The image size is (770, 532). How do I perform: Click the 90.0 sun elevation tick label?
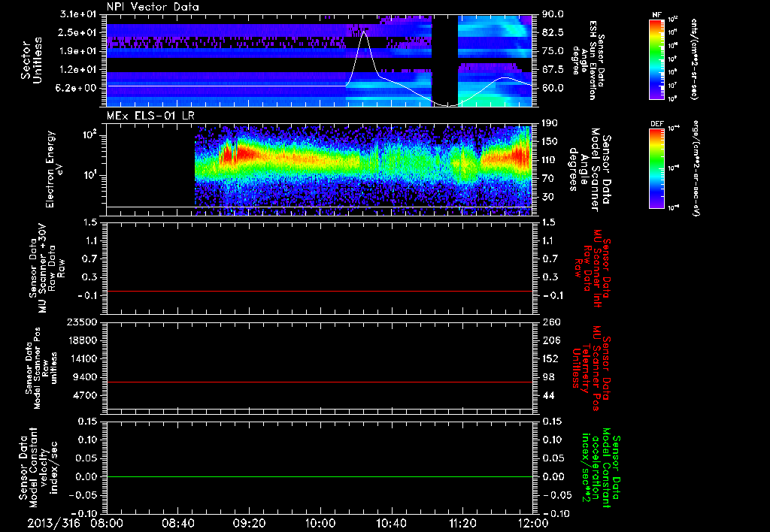coord(553,14)
